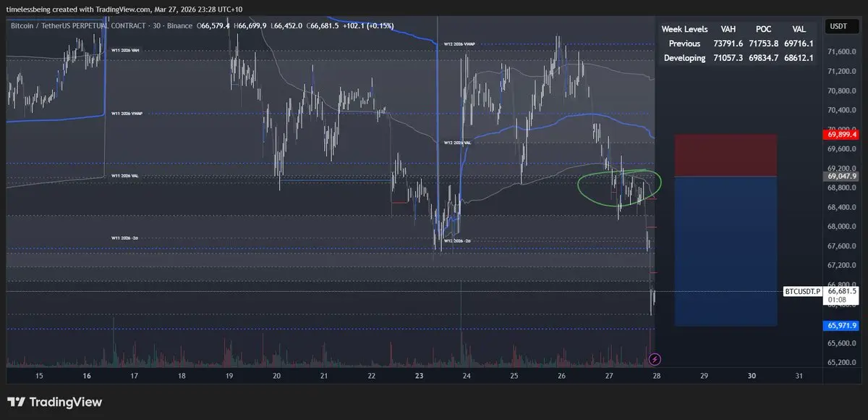Click the change value +102.1 (+0.15%)

(367, 25)
